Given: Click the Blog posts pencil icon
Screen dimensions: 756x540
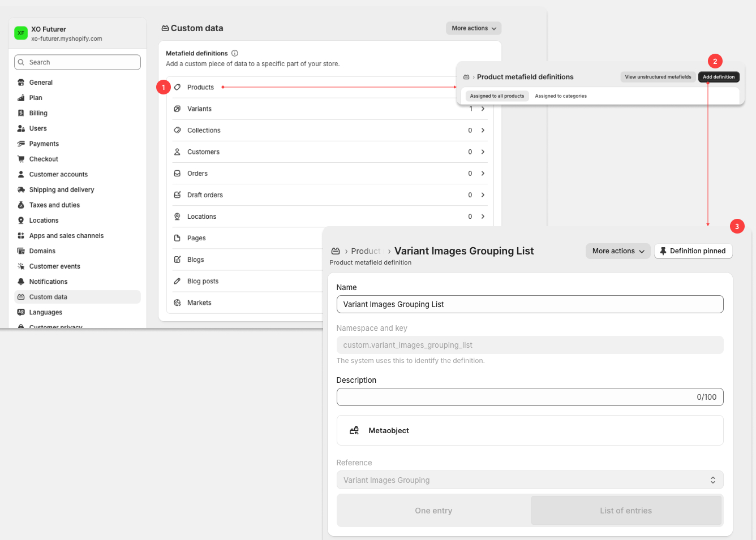Looking at the screenshot, I should (177, 281).
